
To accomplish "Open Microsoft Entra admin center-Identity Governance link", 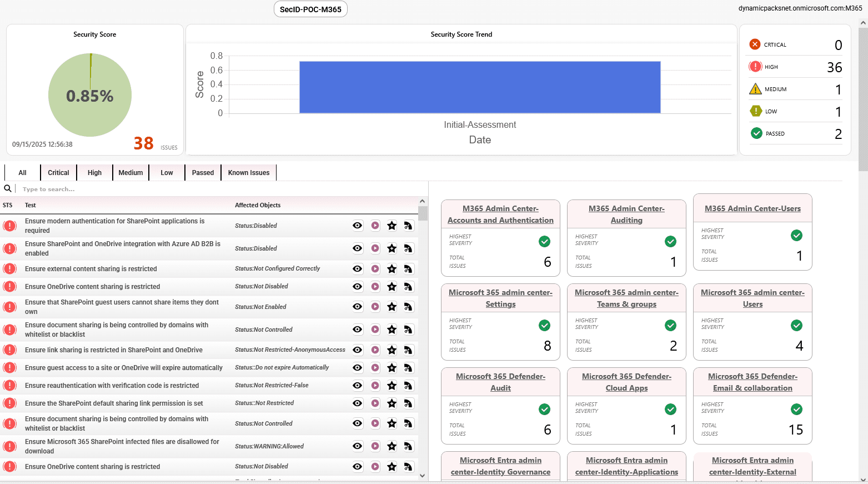I will click(500, 466).
